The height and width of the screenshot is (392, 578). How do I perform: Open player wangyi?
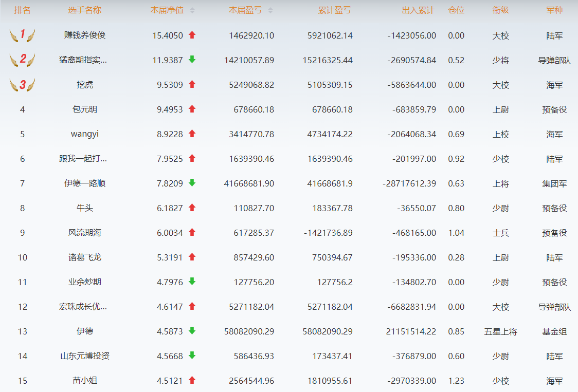coord(85,134)
